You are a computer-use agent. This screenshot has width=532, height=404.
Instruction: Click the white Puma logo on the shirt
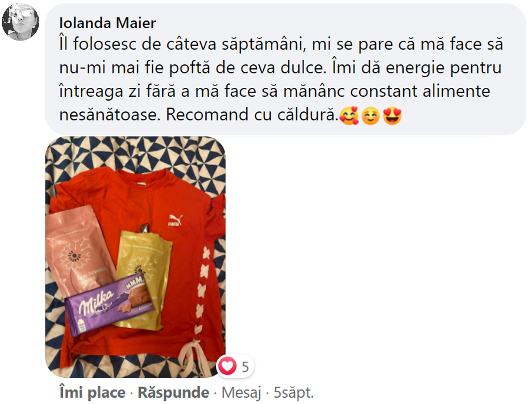pos(175,220)
